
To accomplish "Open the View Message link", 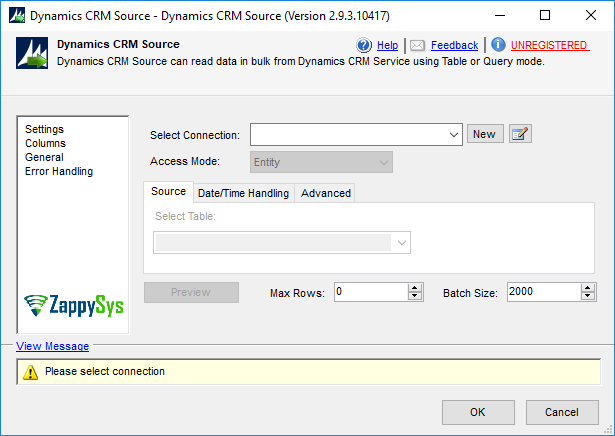I will click(53, 346).
